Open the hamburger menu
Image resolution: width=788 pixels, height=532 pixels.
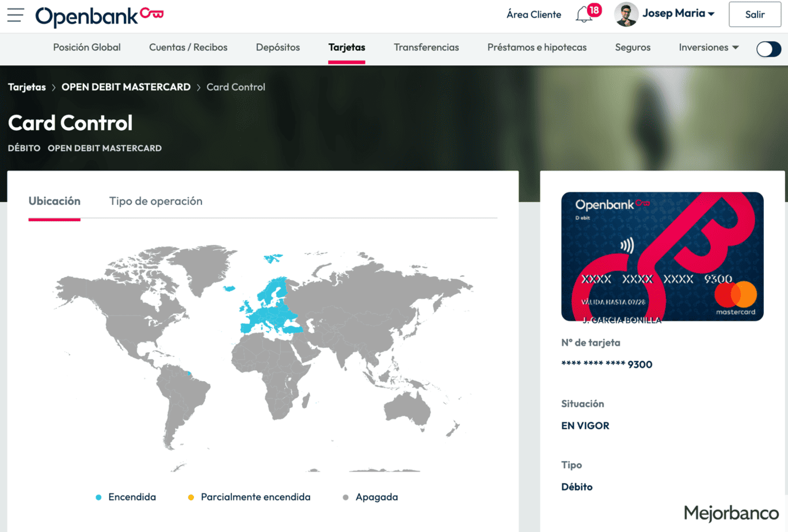tap(16, 15)
